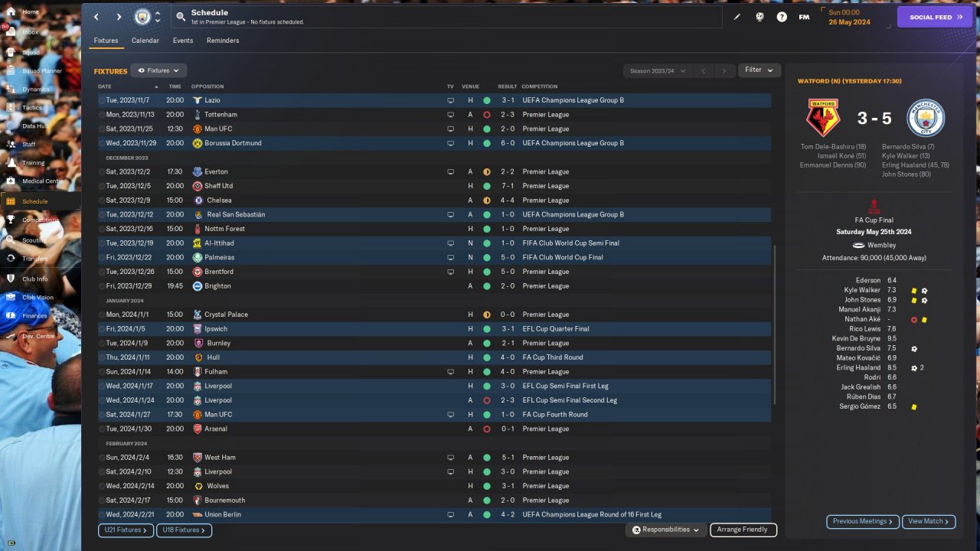
Task: Select the Tottenham fixture row
Action: (434, 115)
